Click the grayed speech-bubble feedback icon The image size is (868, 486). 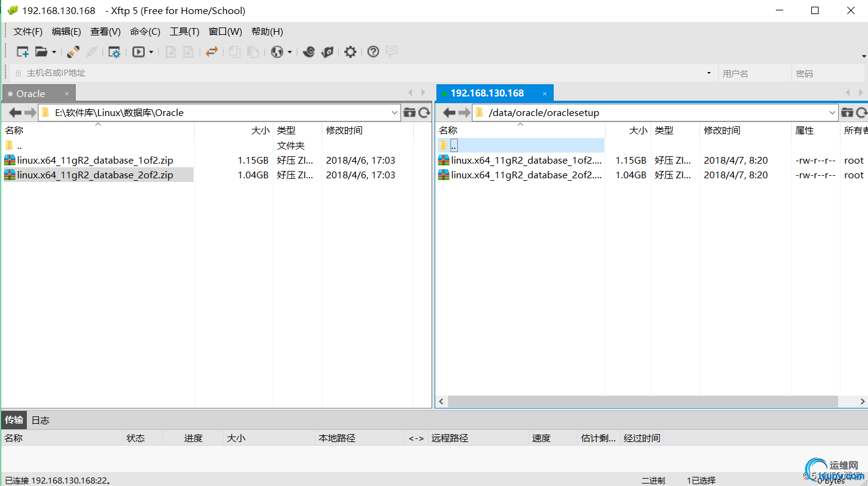pyautogui.click(x=392, y=52)
